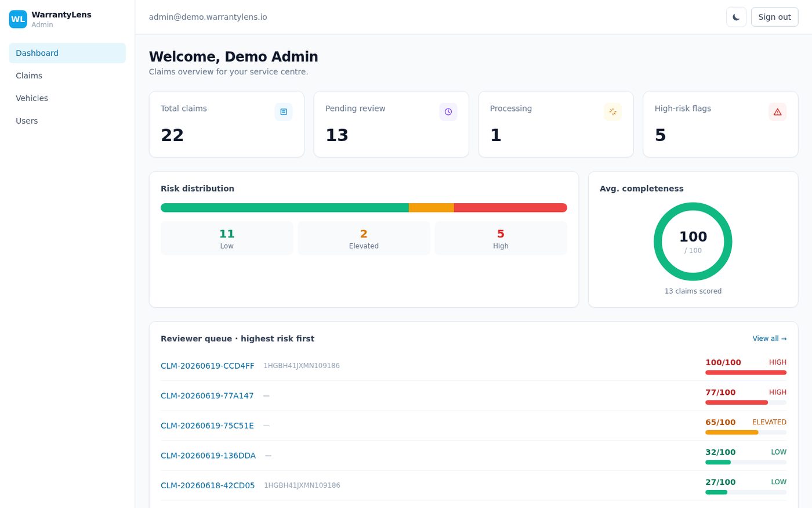Click the Risk distribution heading
This screenshot has width=812, height=508.
(198, 189)
